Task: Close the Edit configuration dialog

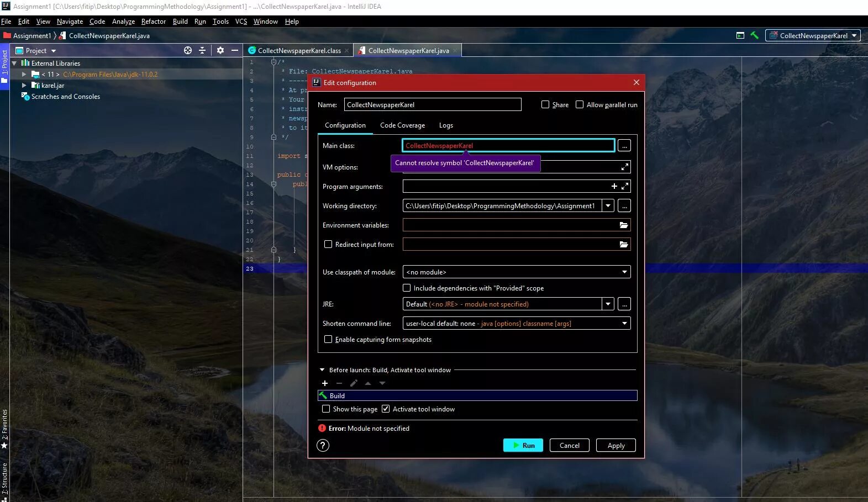Action: (x=636, y=82)
